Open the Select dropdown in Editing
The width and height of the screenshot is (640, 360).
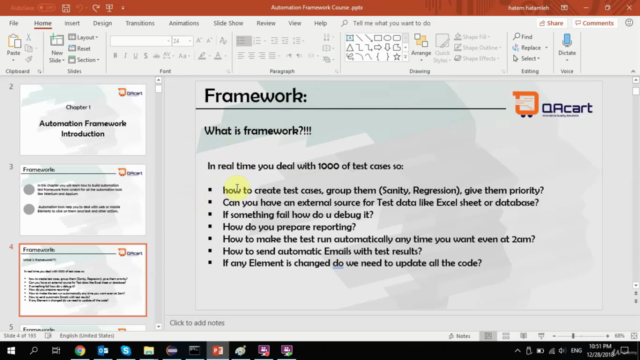pyautogui.click(x=527, y=59)
